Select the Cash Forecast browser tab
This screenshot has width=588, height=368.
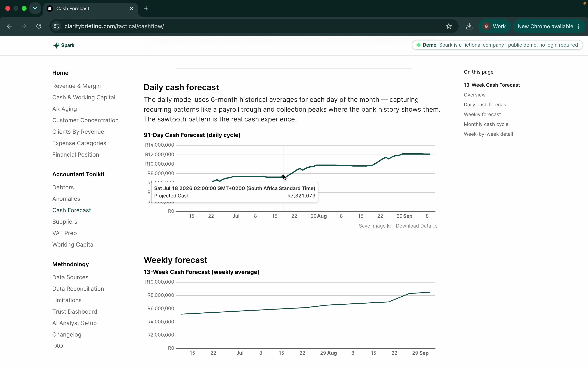pos(90,9)
